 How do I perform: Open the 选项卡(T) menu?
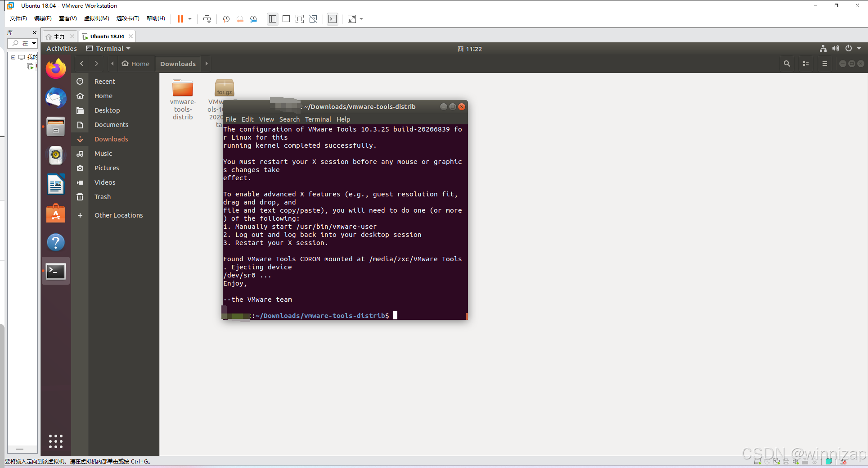128,18
